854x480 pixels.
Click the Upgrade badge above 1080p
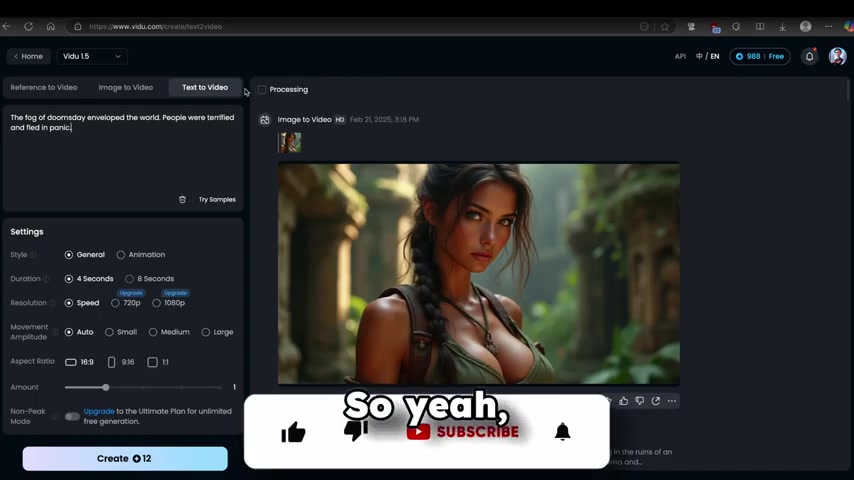(175, 293)
